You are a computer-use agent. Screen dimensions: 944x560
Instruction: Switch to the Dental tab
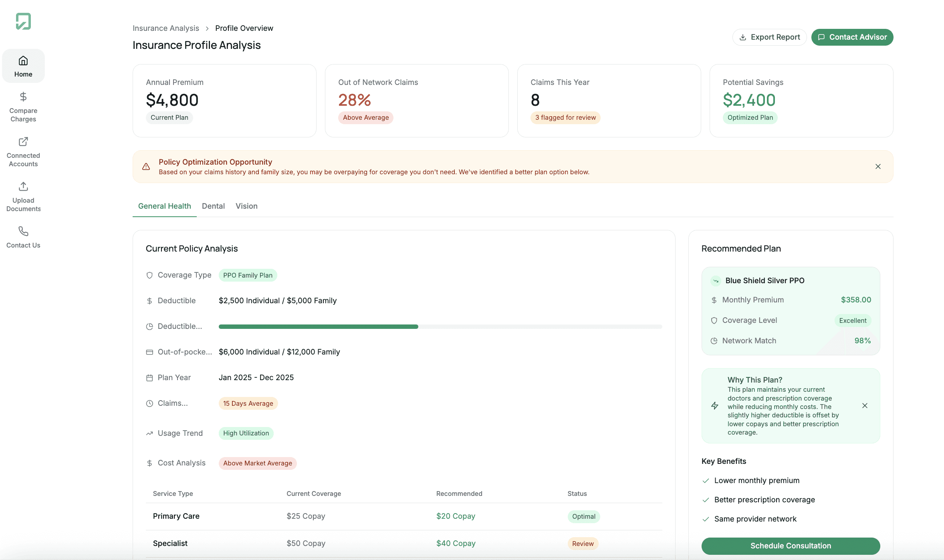213,206
